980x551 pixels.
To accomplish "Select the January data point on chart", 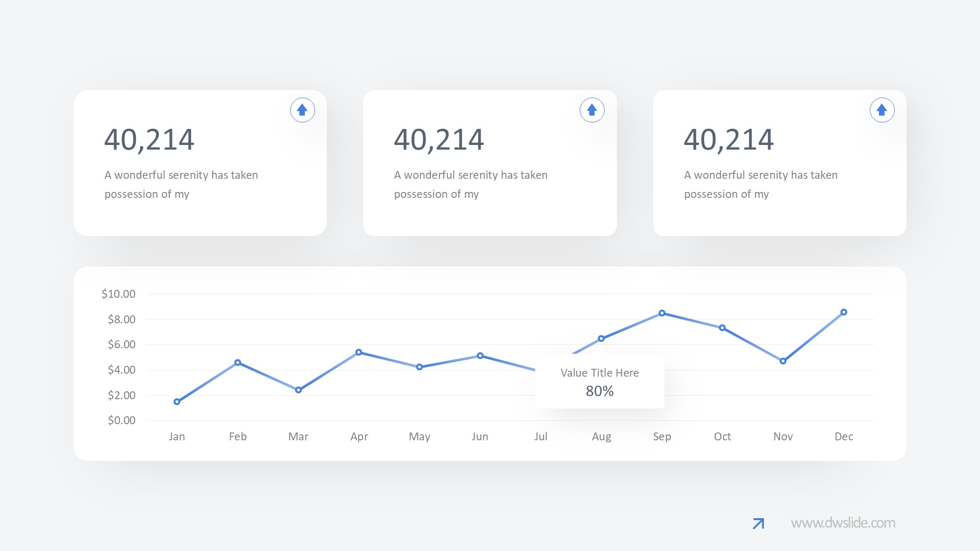I will pos(177,402).
